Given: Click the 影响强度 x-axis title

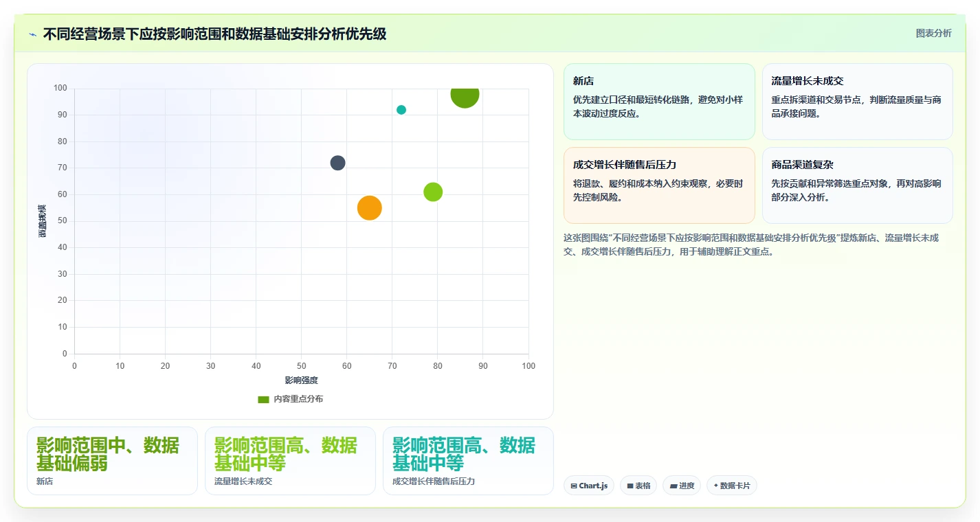Looking at the screenshot, I should click(x=301, y=381).
